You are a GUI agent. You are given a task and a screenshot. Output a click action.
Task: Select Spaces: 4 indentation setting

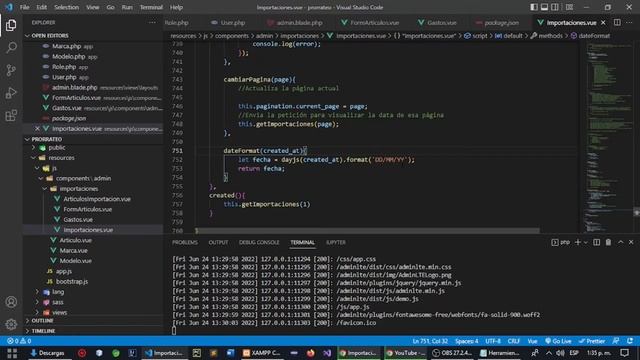467,341
